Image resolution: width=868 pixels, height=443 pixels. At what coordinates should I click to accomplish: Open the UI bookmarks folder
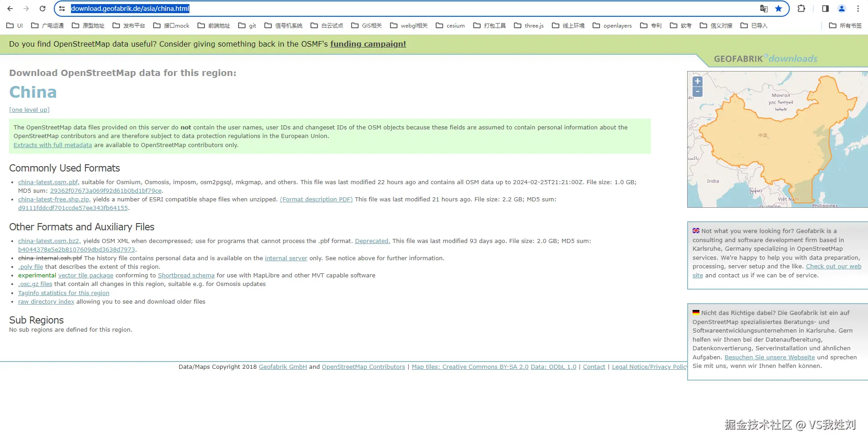coord(14,26)
